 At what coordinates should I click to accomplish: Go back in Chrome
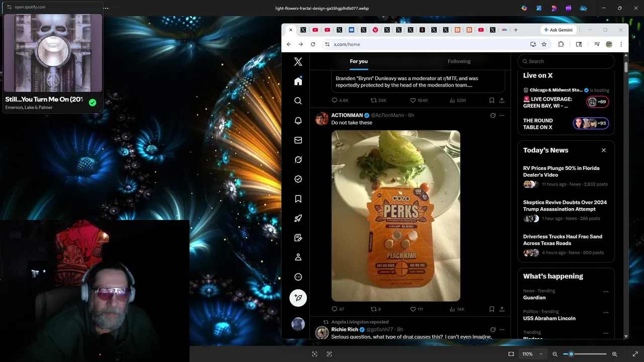click(x=289, y=44)
